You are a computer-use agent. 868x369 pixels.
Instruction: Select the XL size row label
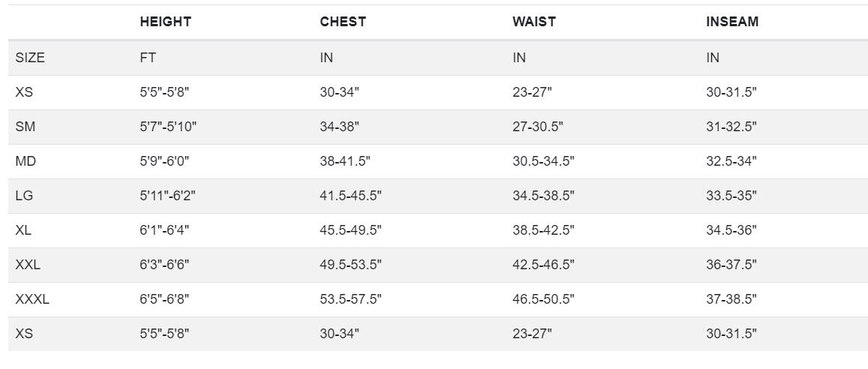(23, 230)
